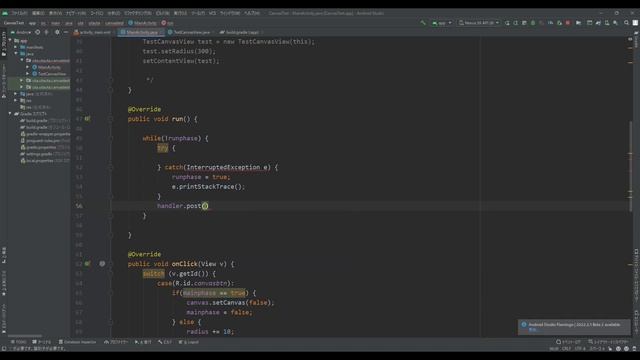The width and height of the screenshot is (640, 360).
Task: Collapse the Gradle Scripts node
Action: 11,113
